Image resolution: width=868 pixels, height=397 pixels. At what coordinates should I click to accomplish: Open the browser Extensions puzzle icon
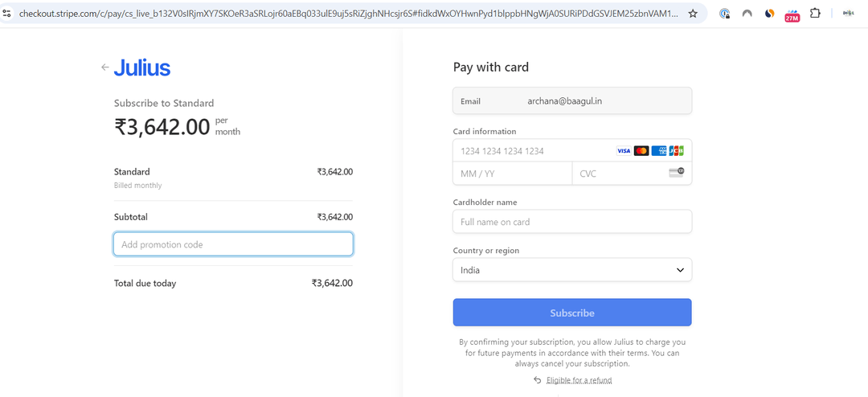coord(815,14)
